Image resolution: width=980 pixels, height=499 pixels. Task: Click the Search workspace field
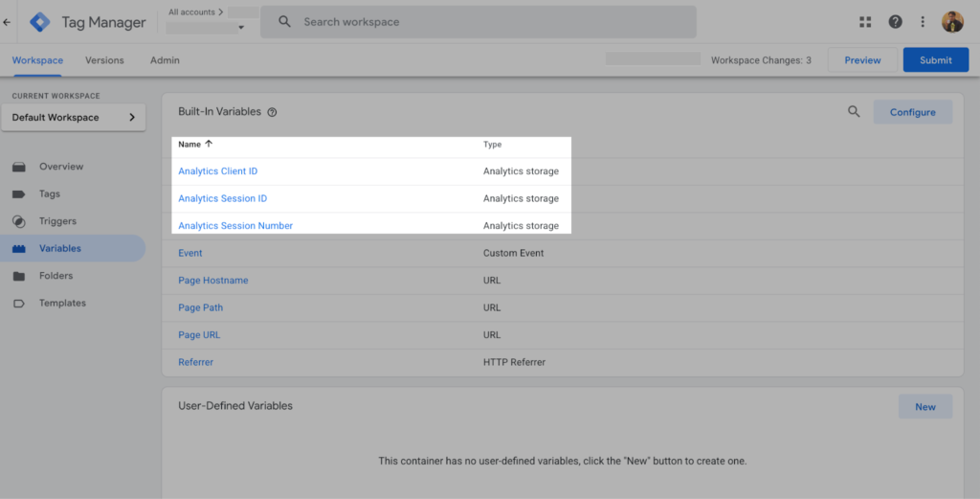click(x=479, y=22)
